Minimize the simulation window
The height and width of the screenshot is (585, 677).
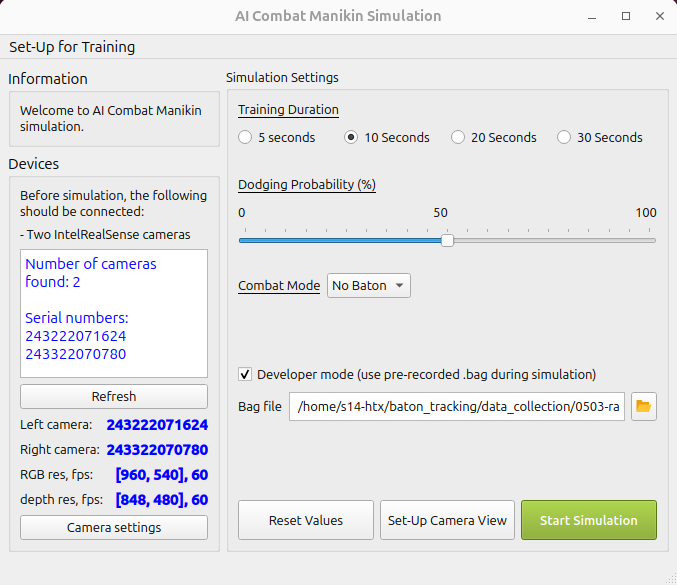coord(597,16)
